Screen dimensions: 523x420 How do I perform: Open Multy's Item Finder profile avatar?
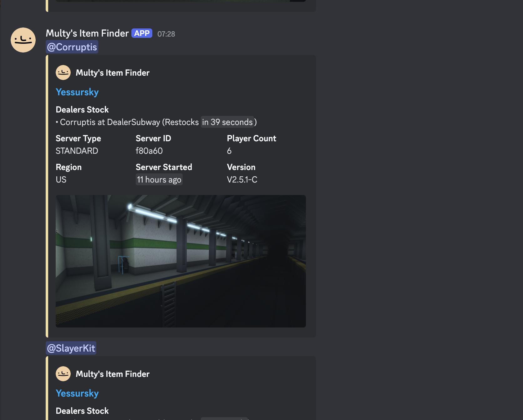pyautogui.click(x=23, y=40)
